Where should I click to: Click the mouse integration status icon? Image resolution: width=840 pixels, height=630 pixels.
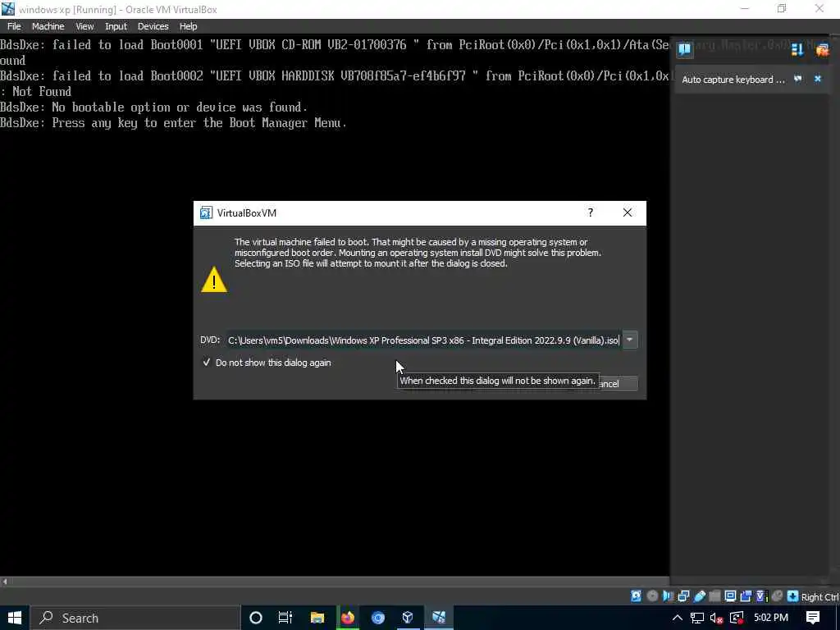pyautogui.click(x=777, y=596)
